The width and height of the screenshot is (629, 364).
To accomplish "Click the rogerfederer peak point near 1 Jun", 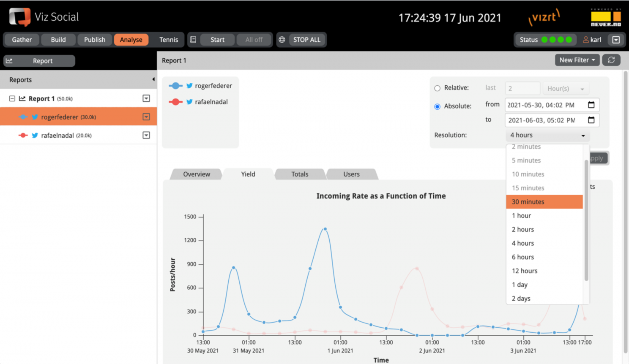I will click(325, 229).
